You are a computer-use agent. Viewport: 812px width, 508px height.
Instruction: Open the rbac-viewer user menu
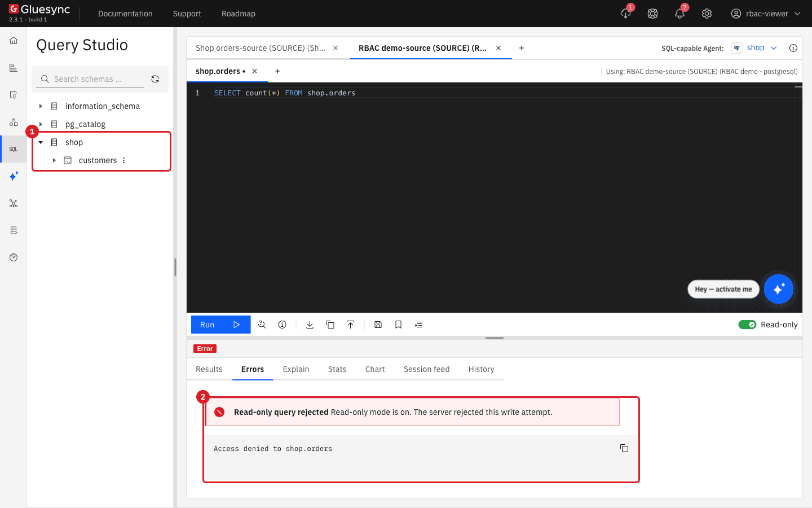(x=766, y=14)
